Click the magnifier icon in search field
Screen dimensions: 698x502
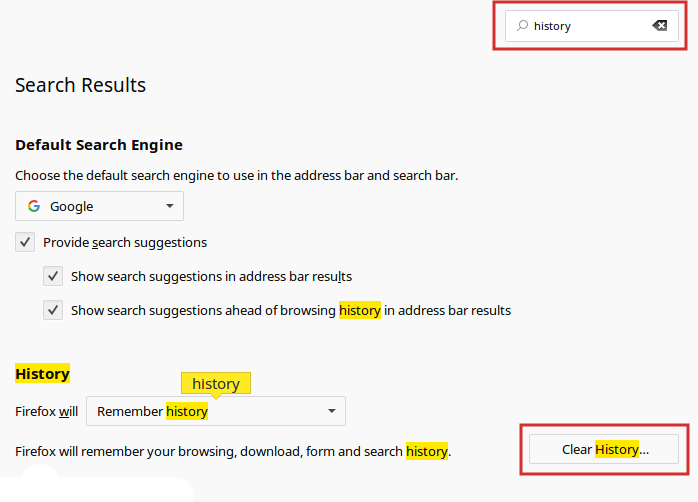pos(522,26)
